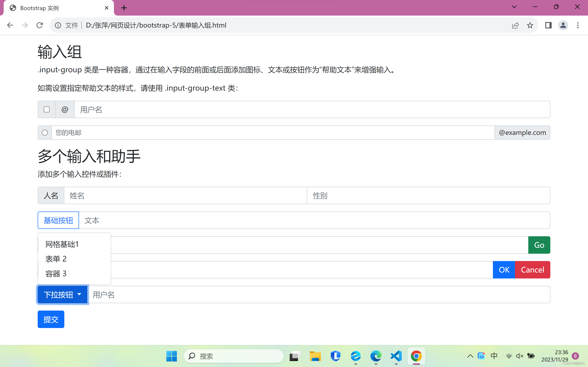Image resolution: width=588 pixels, height=367 pixels.
Task: Click the share page icon
Action: [515, 25]
